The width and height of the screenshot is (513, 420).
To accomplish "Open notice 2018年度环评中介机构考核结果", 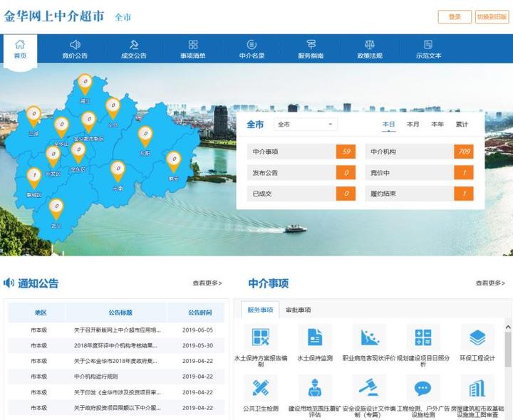I will (115, 345).
